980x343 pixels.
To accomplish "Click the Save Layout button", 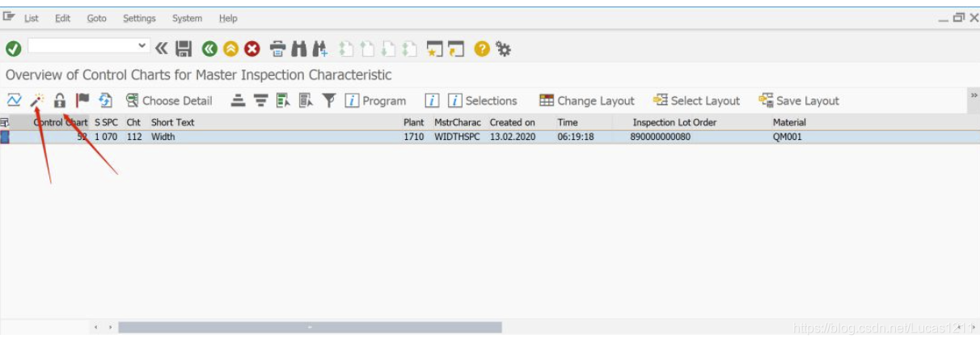I will click(799, 100).
